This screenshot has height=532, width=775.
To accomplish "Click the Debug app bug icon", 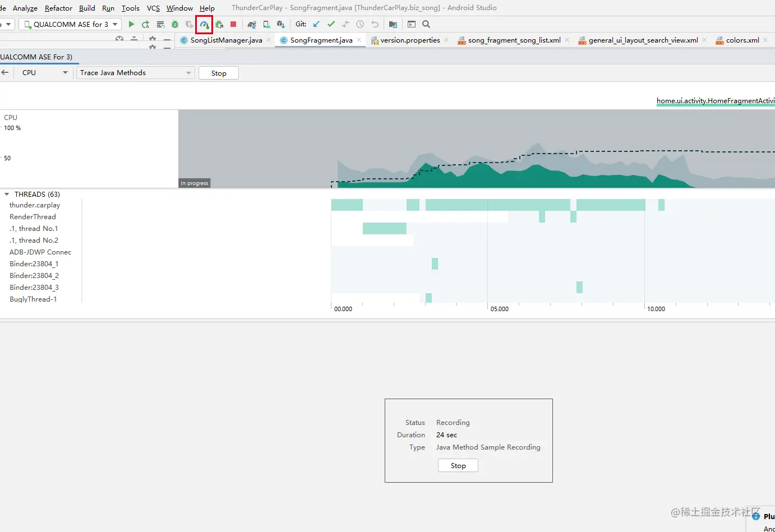I will point(175,24).
